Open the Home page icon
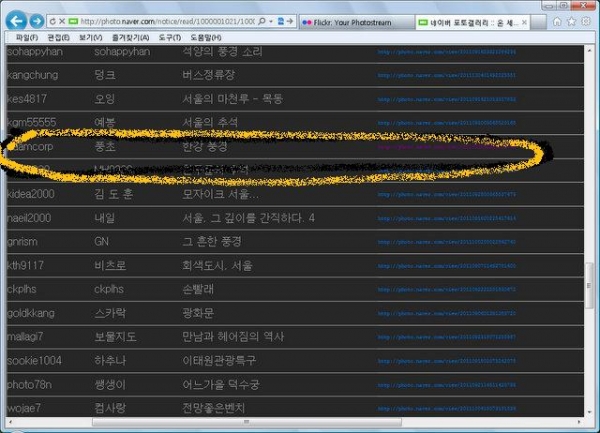This screenshot has width=600, height=433. 557,22
